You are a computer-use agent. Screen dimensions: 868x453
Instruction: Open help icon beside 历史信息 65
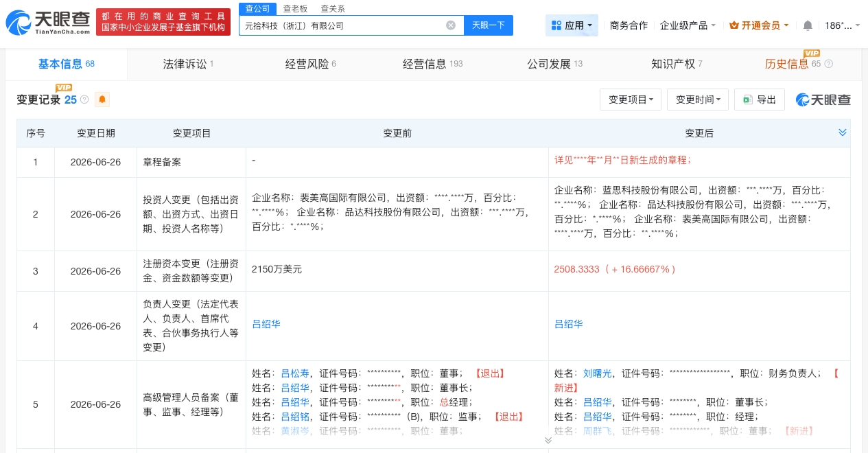[828, 64]
